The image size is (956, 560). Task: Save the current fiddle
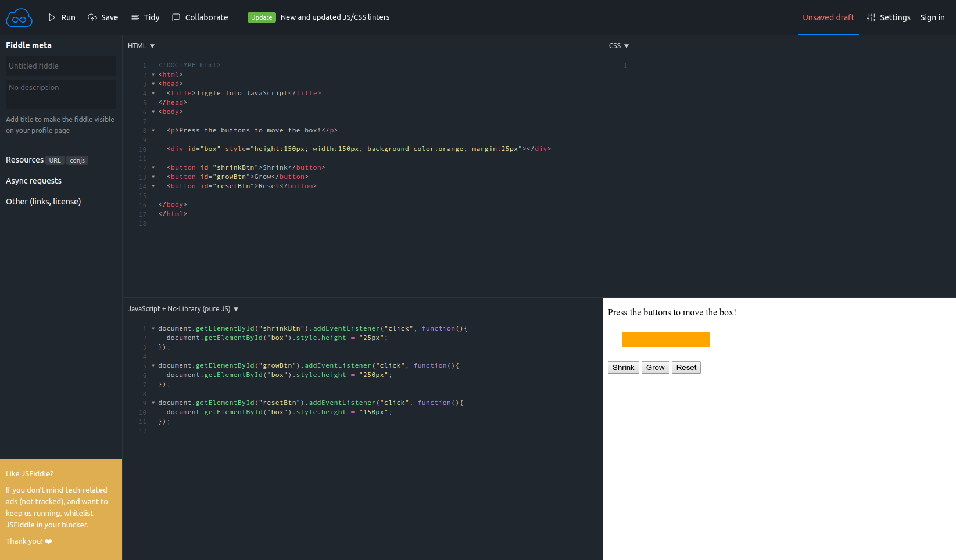coord(103,17)
